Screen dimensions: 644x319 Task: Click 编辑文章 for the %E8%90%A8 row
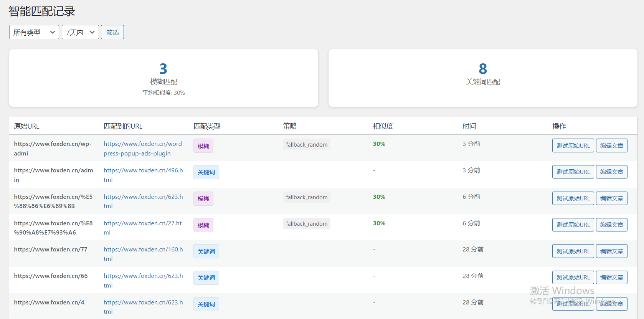coord(612,225)
